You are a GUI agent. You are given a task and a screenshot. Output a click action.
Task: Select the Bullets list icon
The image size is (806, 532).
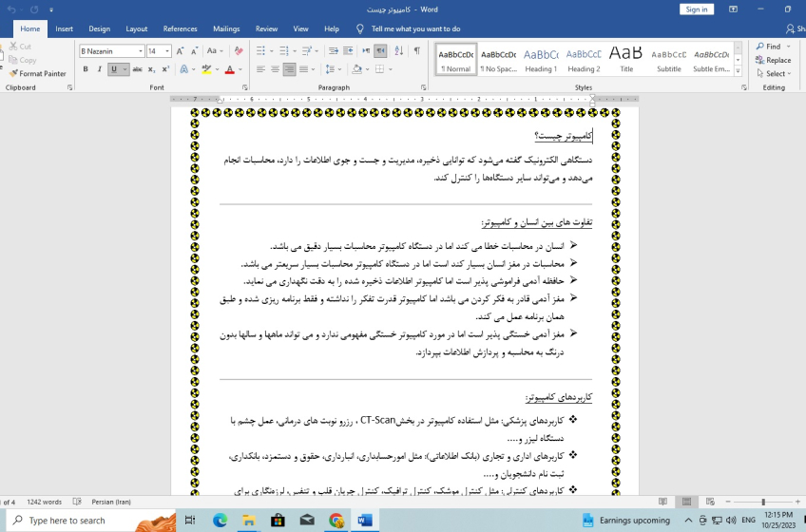[260, 50]
